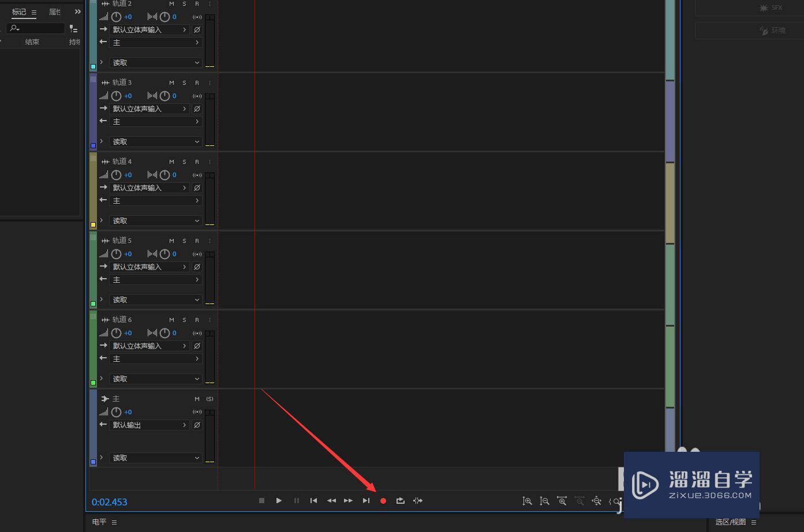This screenshot has width=804, height=532.
Task: Click 轨道 4 track name
Action: click(122, 162)
